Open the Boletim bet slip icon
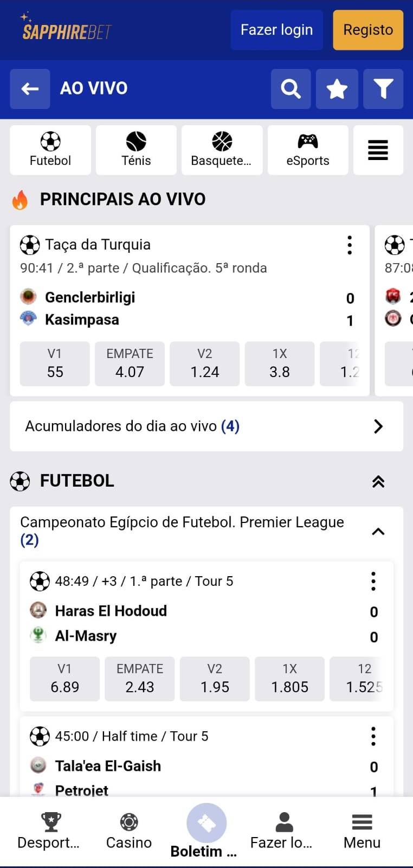Image resolution: width=413 pixels, height=868 pixels. (x=206, y=824)
